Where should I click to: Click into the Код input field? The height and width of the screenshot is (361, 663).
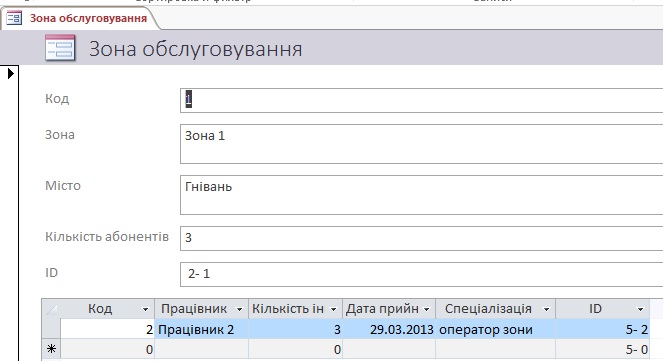pos(422,101)
